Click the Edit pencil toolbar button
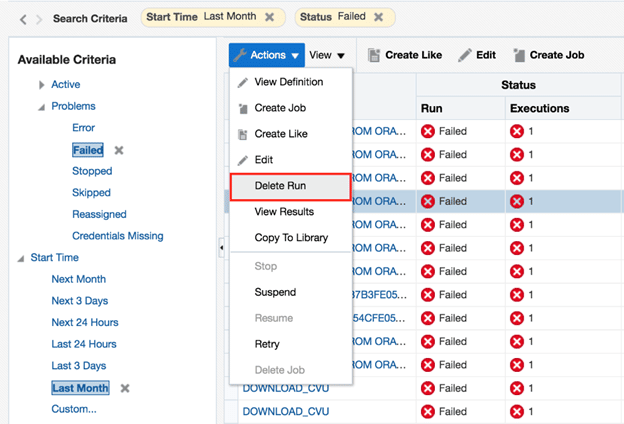Screen dimensions: 624x424 pos(477,55)
